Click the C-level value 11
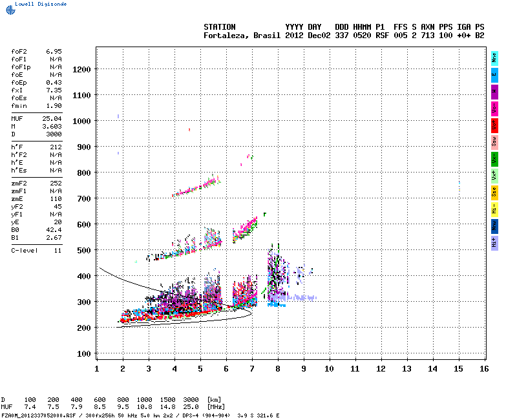The image size is (517, 420). (x=58, y=251)
